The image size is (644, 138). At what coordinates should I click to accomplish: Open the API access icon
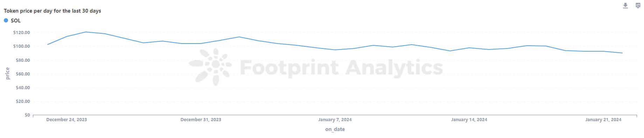pos(638,6)
